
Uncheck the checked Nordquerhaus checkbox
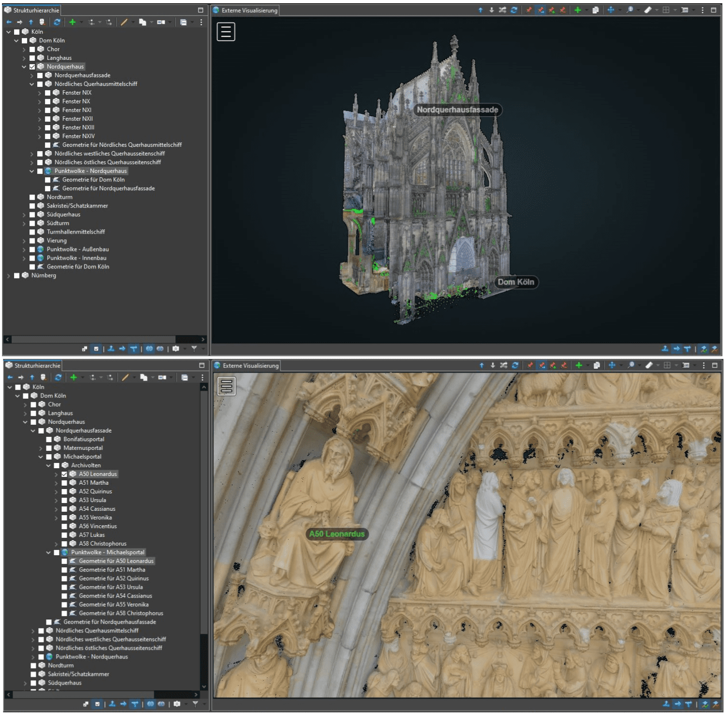[32, 67]
